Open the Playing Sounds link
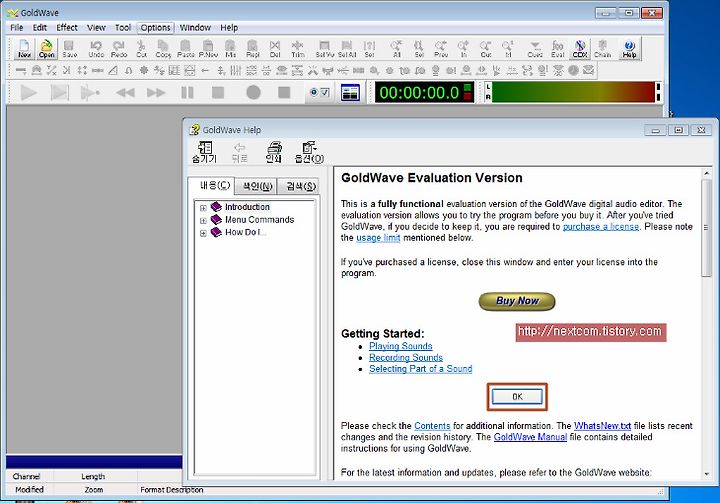This screenshot has height=503, width=720. coord(400,346)
